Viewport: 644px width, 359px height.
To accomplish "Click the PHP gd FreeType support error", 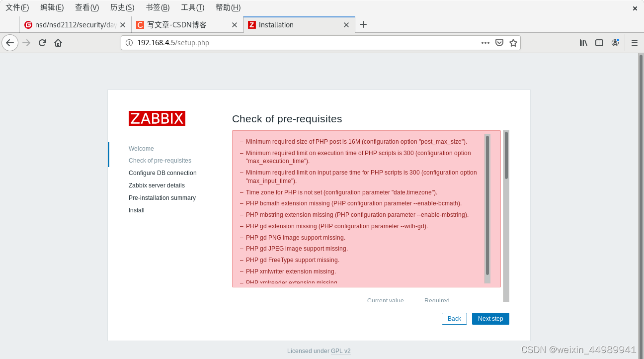I will (293, 260).
